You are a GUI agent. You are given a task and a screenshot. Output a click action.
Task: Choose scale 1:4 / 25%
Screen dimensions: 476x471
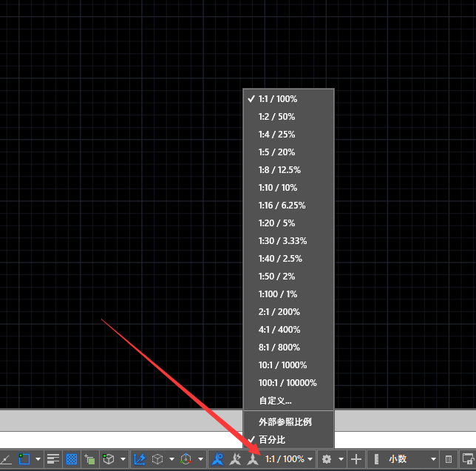click(288, 135)
